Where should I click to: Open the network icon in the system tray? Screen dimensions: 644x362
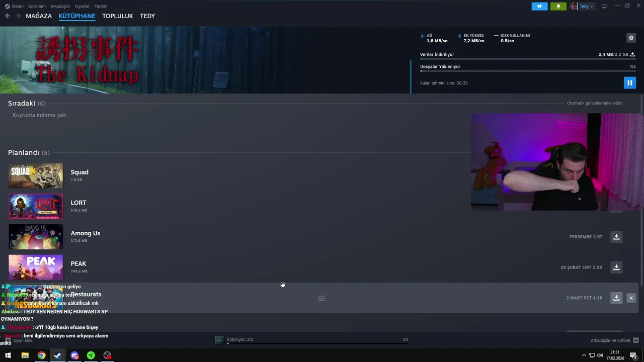(592, 355)
